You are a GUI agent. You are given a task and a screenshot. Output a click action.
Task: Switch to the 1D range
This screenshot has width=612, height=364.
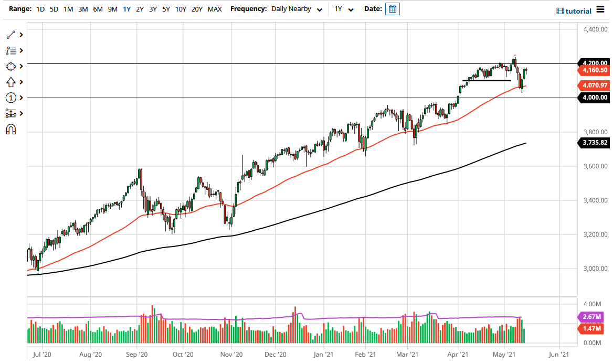[40, 9]
